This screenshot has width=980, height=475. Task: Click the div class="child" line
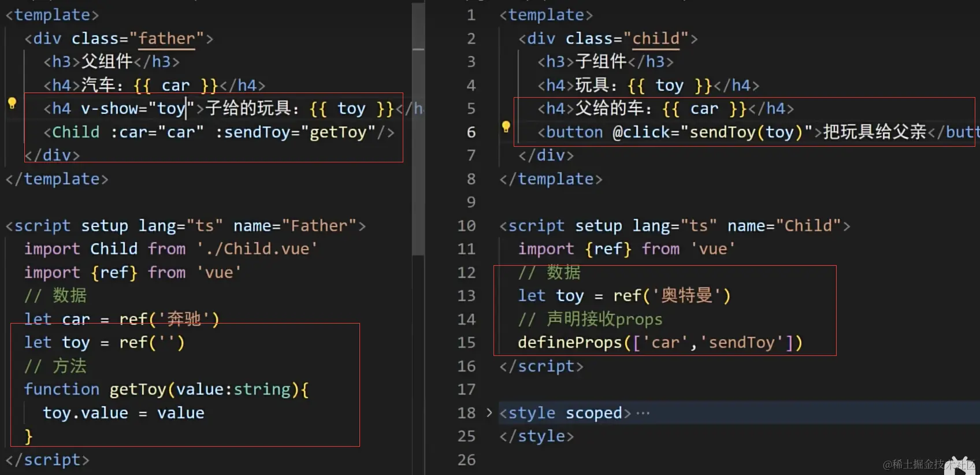[608, 39]
